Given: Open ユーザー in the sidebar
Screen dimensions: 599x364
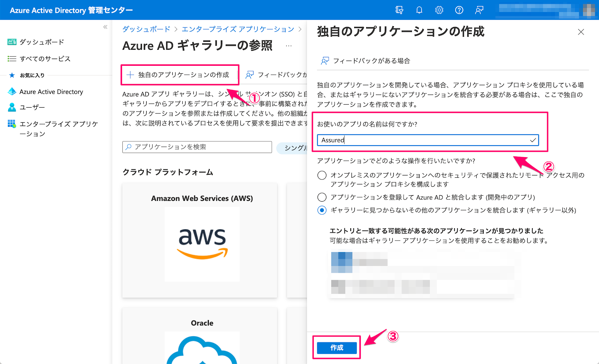Looking at the screenshot, I should pos(32,107).
